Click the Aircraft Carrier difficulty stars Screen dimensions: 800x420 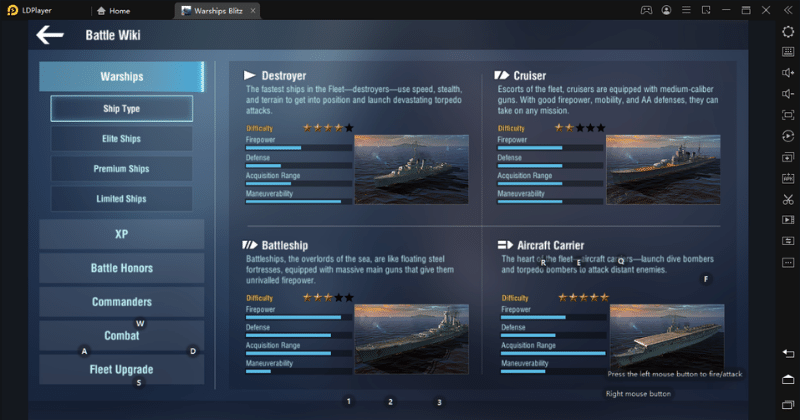[584, 298]
